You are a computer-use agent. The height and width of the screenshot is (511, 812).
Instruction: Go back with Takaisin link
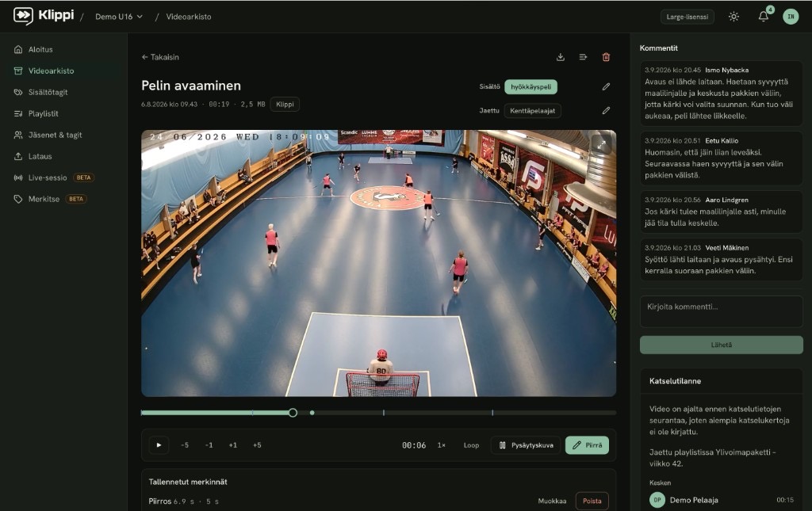click(x=160, y=57)
